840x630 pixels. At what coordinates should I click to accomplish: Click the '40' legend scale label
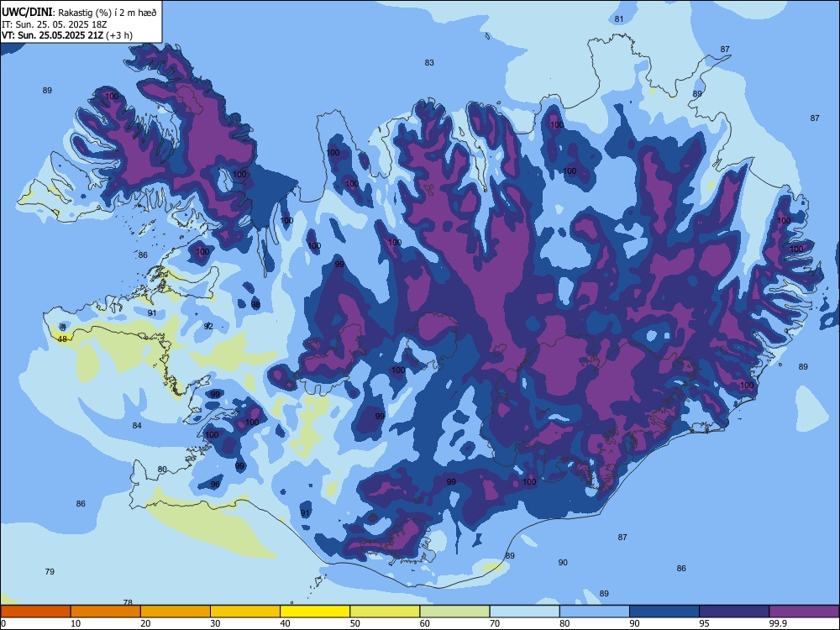click(285, 623)
